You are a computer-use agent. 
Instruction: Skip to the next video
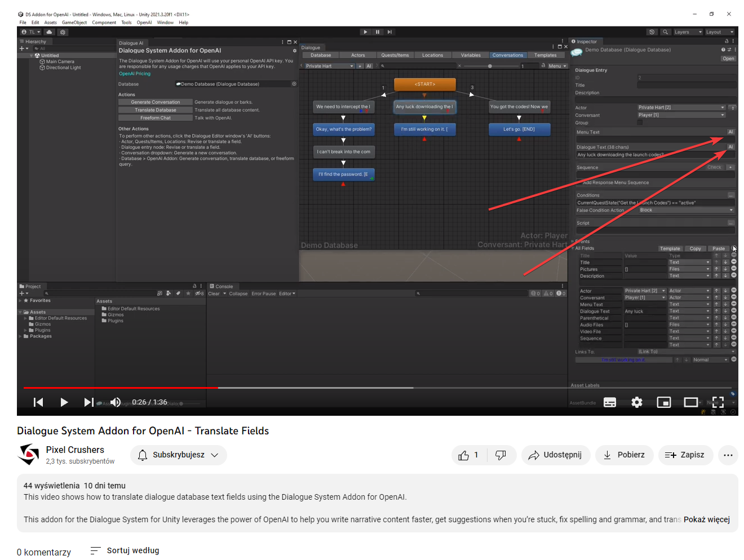pos(88,402)
